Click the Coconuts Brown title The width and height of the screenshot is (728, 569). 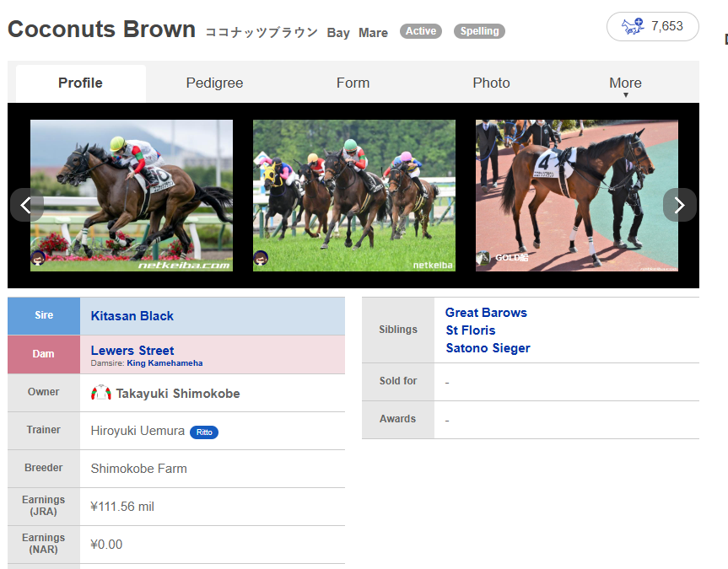(x=102, y=30)
